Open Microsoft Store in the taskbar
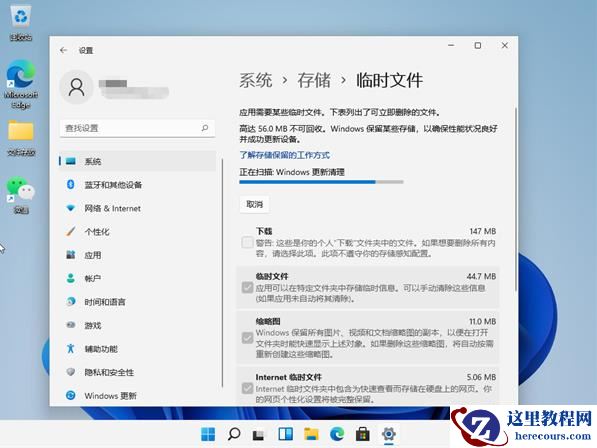597x448 pixels. 362,434
